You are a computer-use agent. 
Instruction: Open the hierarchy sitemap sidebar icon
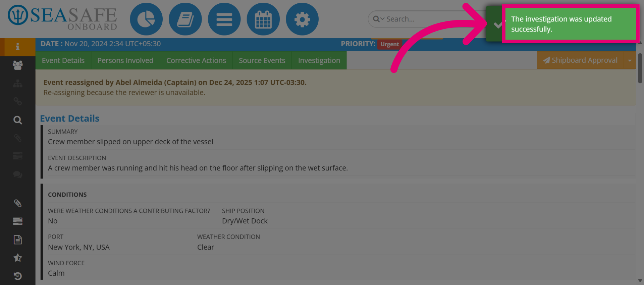tap(17, 83)
